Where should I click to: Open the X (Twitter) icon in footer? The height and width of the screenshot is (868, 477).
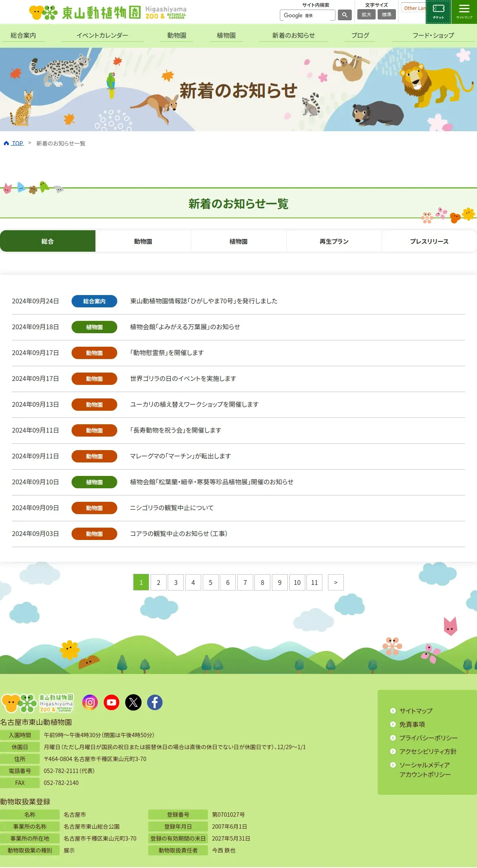click(133, 703)
